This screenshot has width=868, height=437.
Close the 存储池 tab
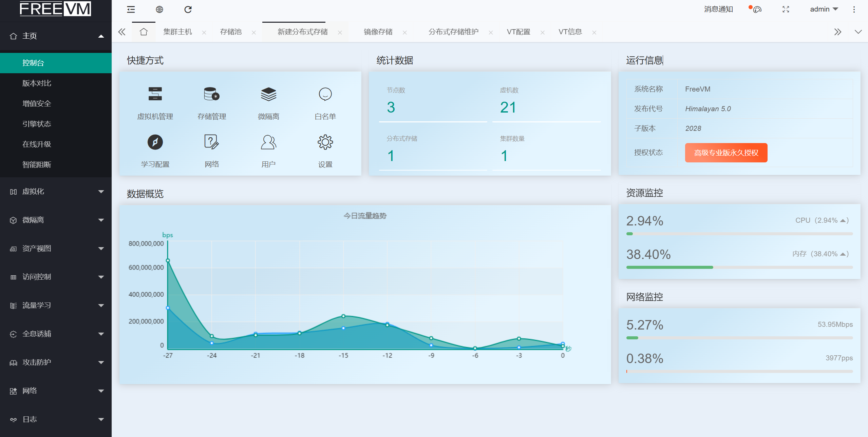click(x=254, y=33)
